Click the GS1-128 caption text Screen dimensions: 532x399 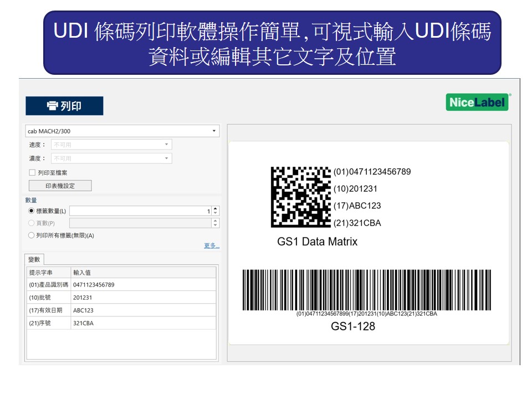[x=353, y=326]
